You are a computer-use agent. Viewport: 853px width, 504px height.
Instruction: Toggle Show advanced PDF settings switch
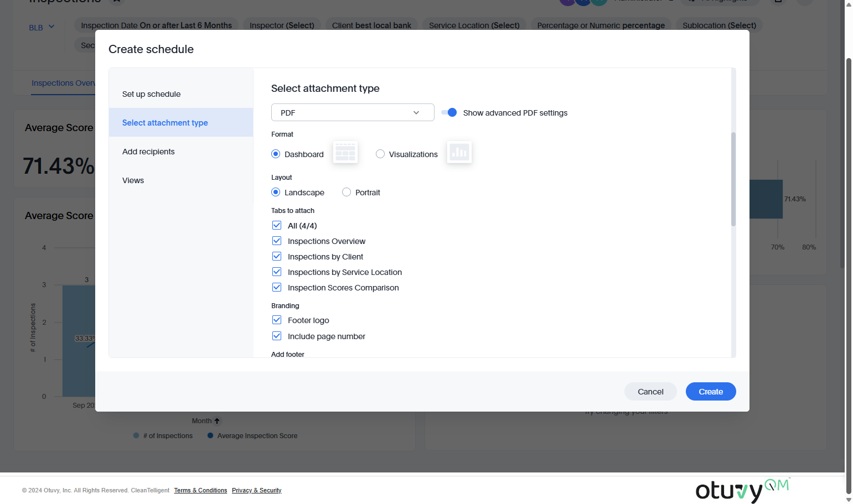(449, 112)
